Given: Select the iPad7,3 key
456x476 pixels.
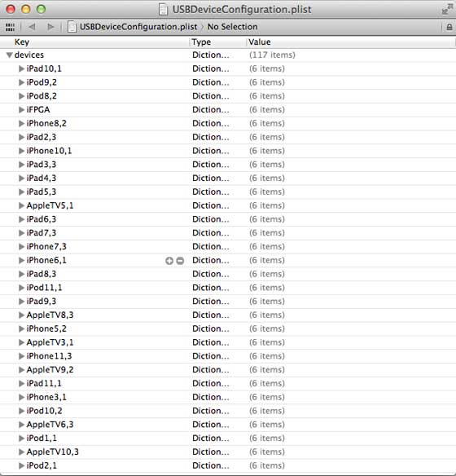Looking at the screenshot, I should [42, 233].
